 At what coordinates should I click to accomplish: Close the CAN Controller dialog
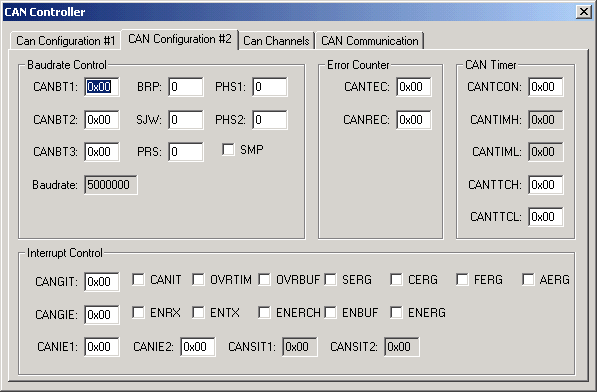pos(584,12)
